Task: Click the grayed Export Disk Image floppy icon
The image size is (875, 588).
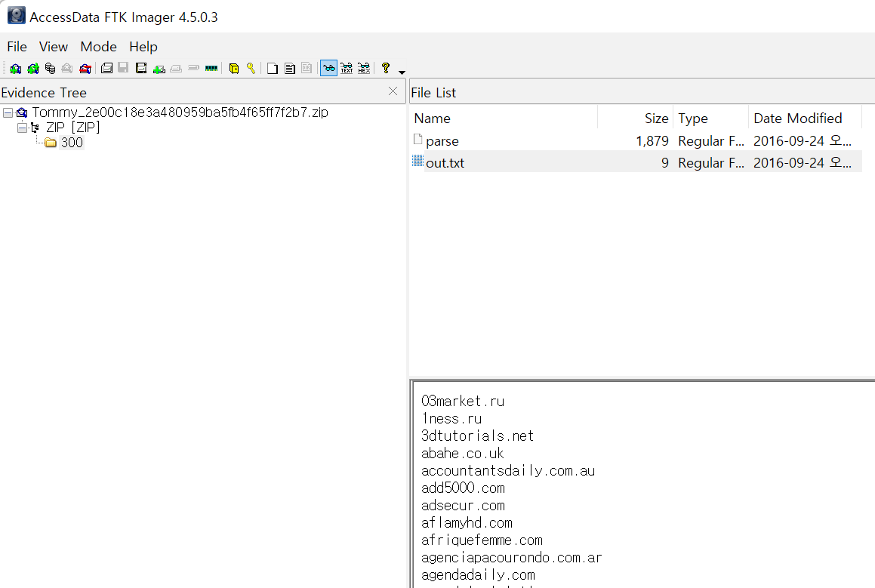Action: 123,68
